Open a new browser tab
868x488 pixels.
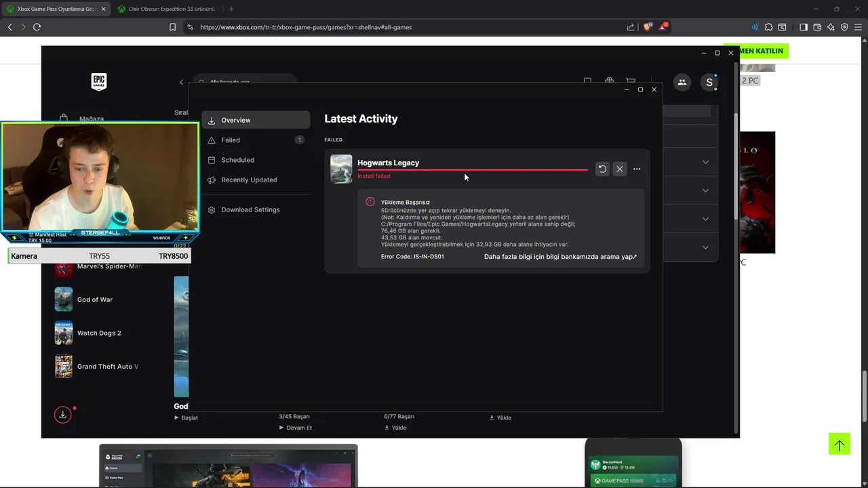231,9
